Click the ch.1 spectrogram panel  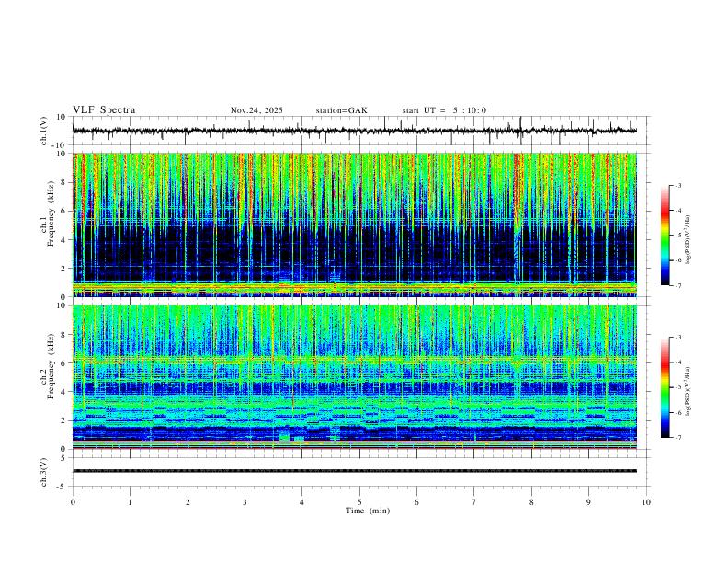click(355, 224)
